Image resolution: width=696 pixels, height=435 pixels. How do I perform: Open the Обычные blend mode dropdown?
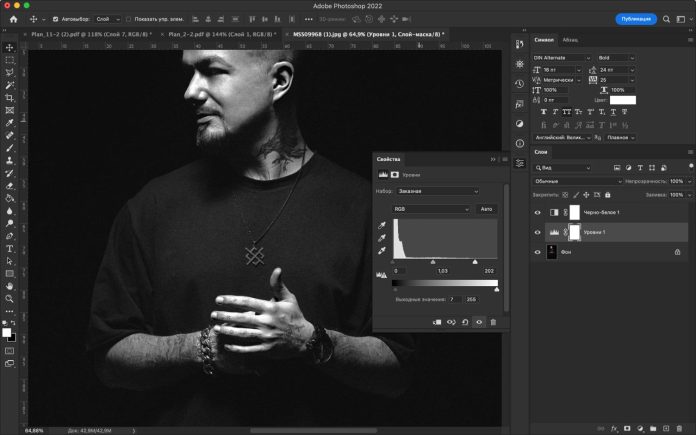pos(577,181)
